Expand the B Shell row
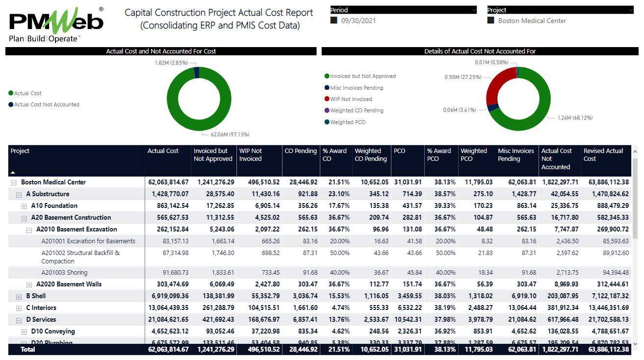 tap(19, 296)
